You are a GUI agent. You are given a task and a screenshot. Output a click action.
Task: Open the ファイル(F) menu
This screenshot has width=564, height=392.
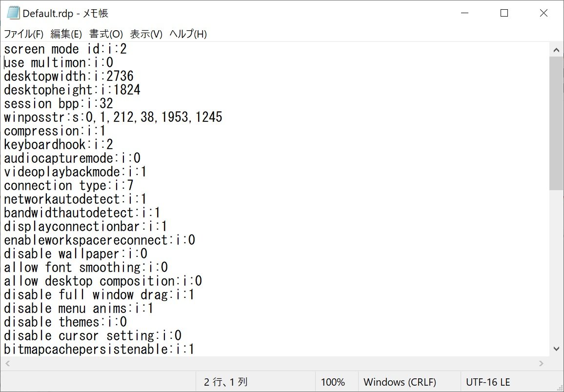click(x=23, y=34)
